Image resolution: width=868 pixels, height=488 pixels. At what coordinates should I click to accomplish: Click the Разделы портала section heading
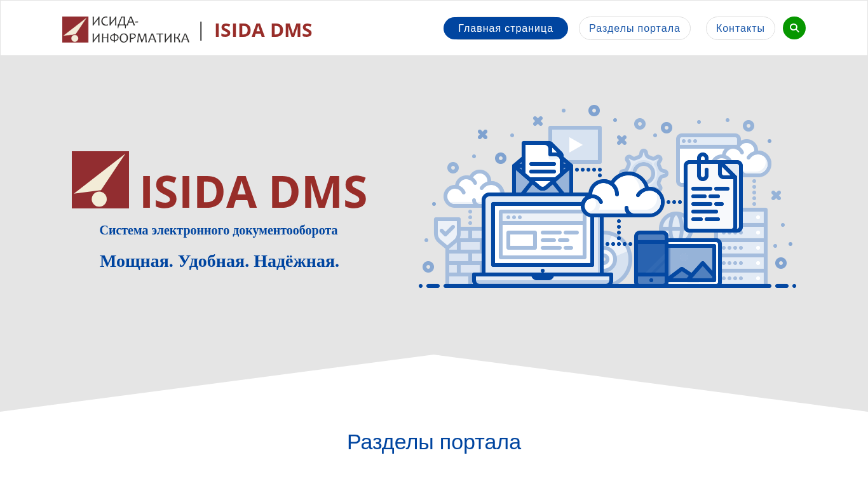(434, 442)
